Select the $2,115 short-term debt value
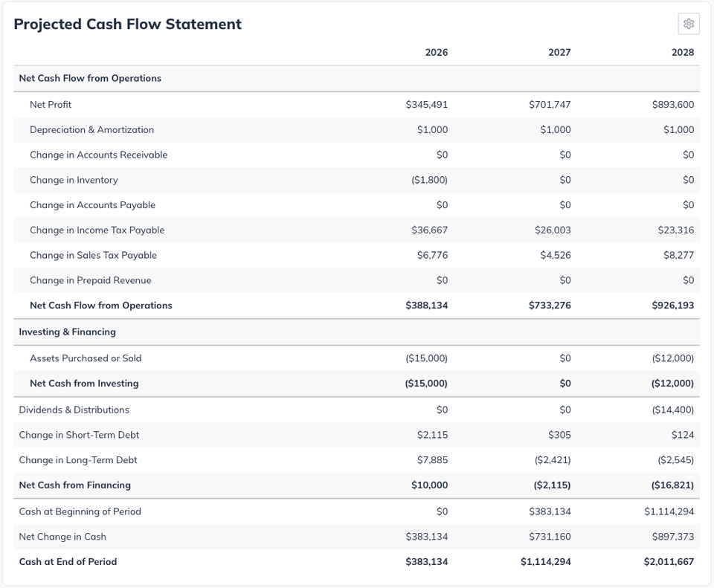 [432, 435]
